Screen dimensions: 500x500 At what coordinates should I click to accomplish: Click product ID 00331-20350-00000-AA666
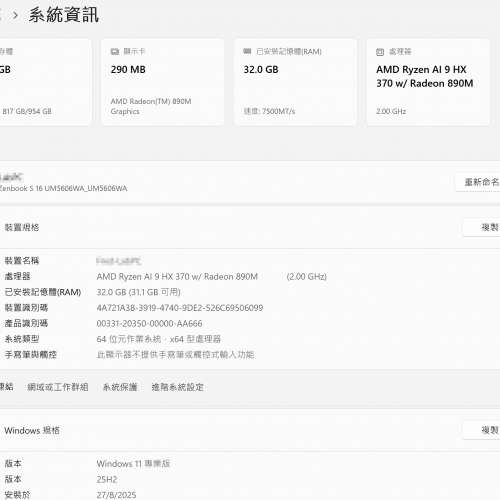[x=149, y=324]
